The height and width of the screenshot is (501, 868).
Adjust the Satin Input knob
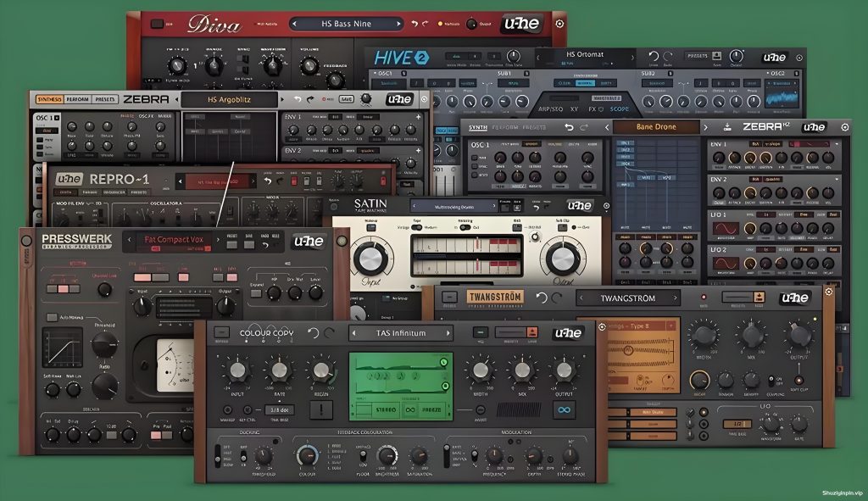click(x=370, y=258)
